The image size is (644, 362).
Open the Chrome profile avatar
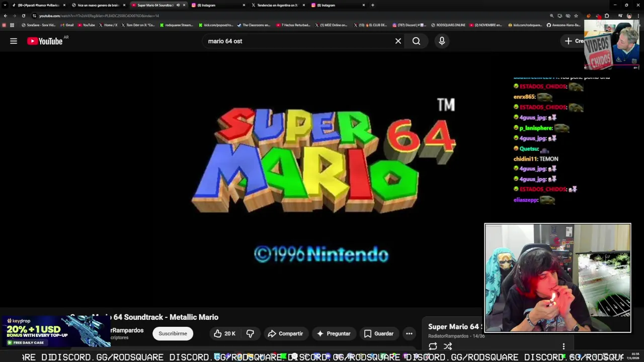click(x=629, y=16)
